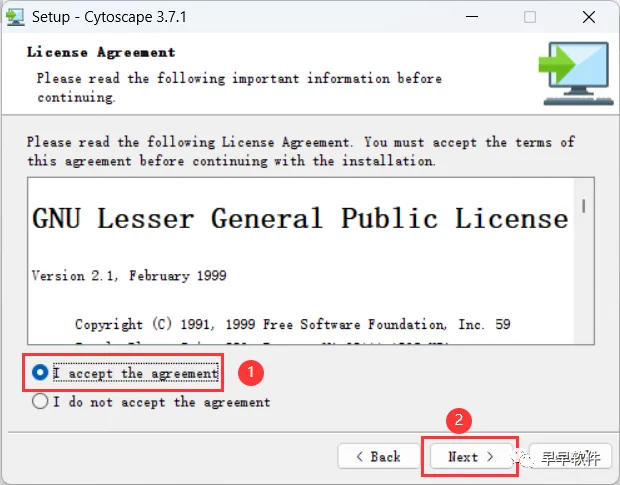This screenshot has height=485, width=620.
Task: Go to the next step with Next
Action: (470, 457)
